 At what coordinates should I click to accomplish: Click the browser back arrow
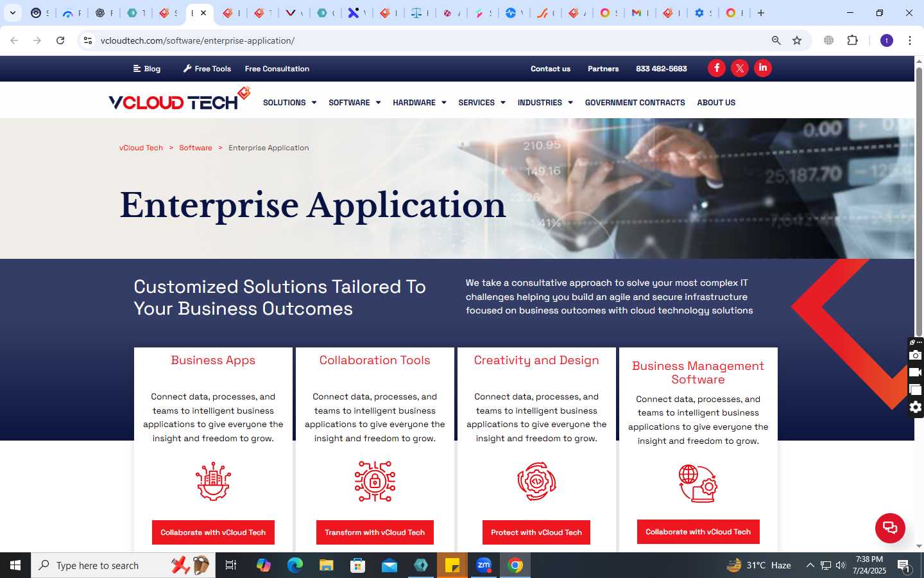click(x=14, y=40)
